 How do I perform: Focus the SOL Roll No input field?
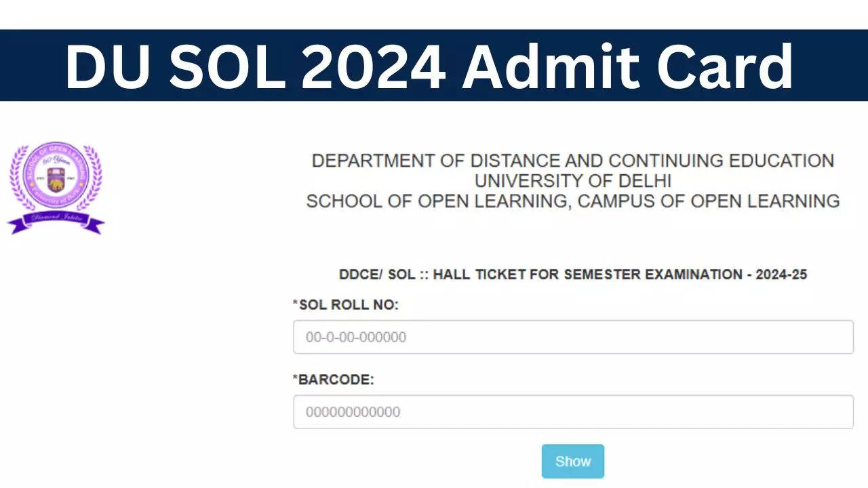tap(573, 337)
